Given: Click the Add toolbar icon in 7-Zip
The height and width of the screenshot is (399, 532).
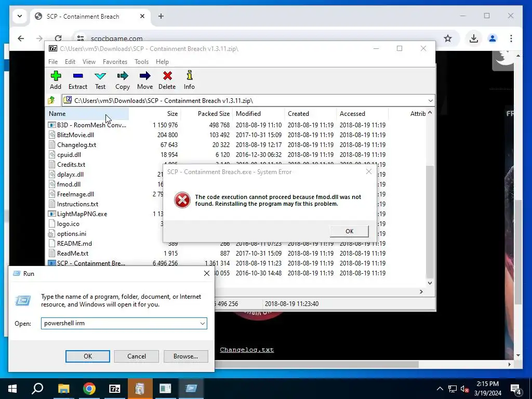Looking at the screenshot, I should [56, 80].
